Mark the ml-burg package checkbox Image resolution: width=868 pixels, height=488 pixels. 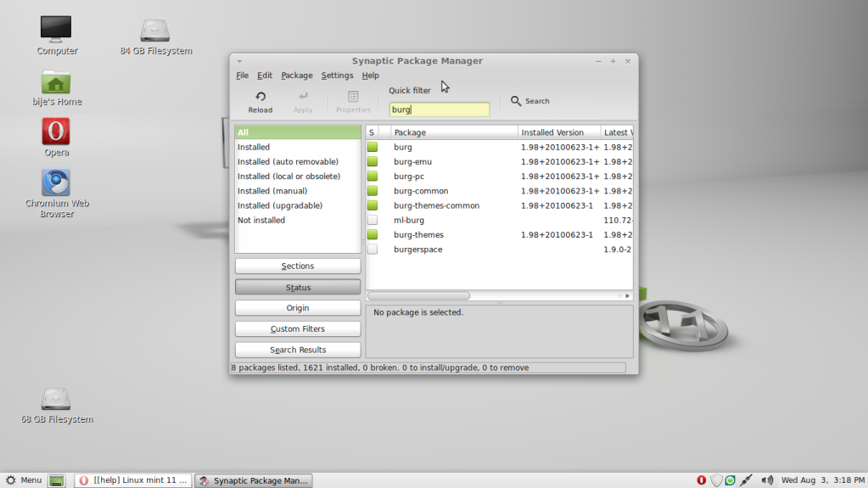tap(372, 221)
